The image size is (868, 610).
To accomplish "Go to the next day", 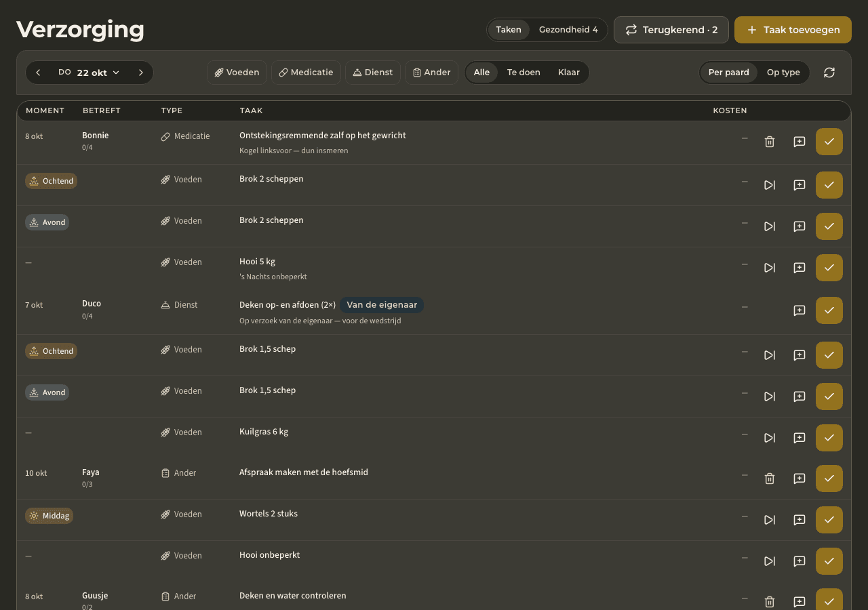I will pos(141,73).
